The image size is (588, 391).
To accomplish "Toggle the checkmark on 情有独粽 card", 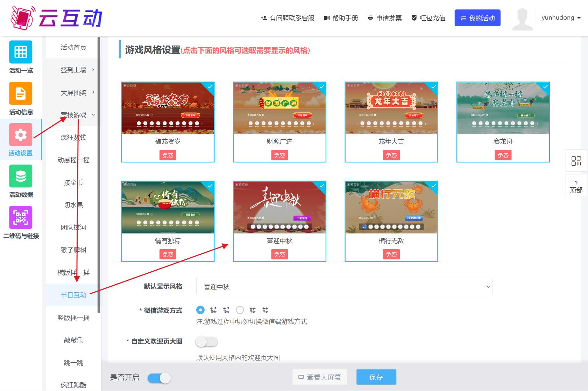I will (210, 186).
